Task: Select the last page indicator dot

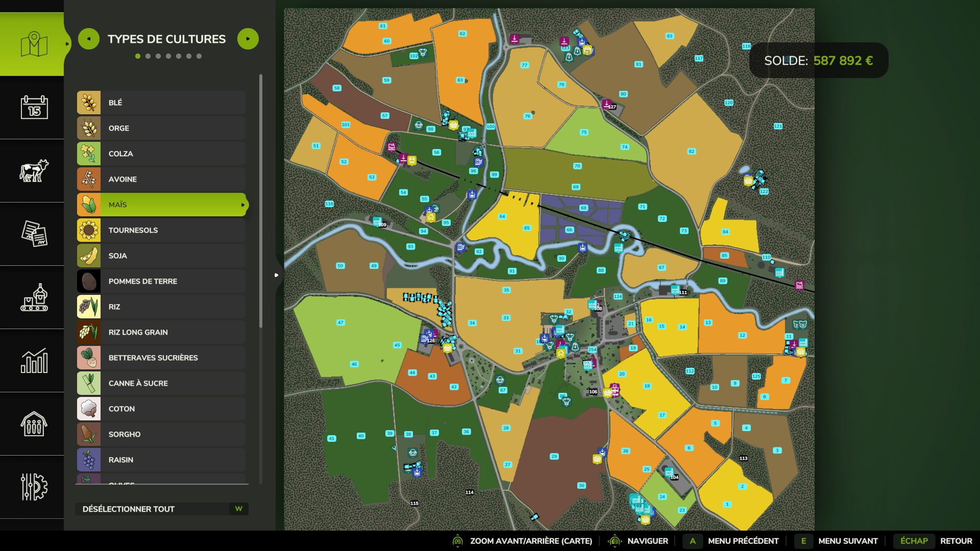Action: pyautogui.click(x=199, y=56)
